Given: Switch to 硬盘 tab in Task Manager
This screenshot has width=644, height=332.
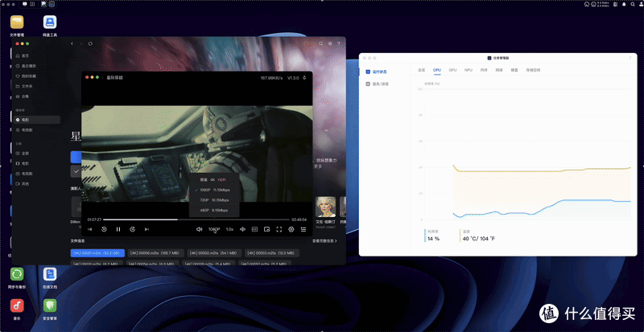Looking at the screenshot, I should click(514, 70).
